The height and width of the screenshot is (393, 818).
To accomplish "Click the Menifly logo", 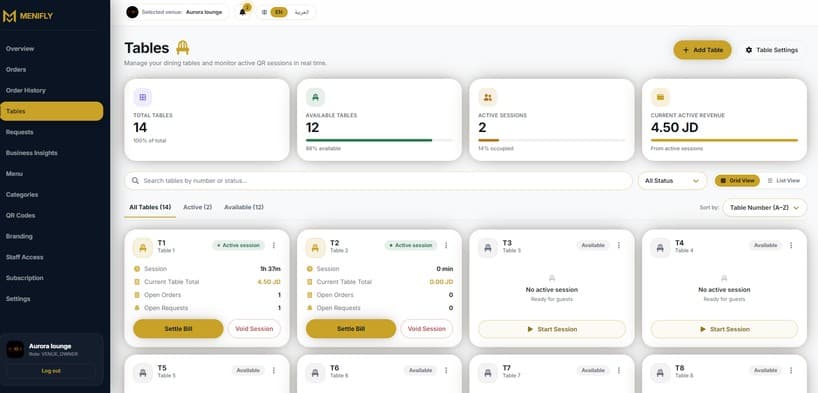I will click(x=28, y=16).
